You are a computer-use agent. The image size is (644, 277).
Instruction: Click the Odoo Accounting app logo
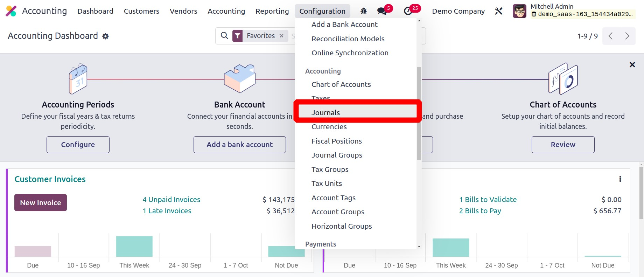11,11
